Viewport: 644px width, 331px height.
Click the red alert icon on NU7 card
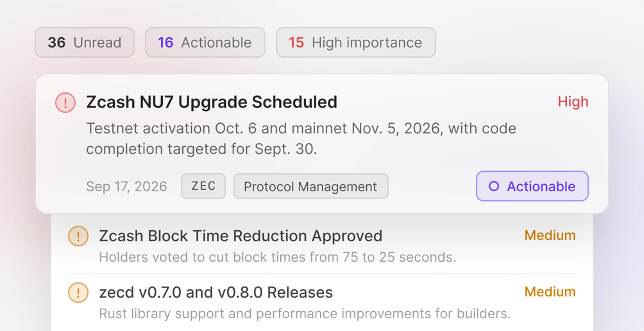65,102
